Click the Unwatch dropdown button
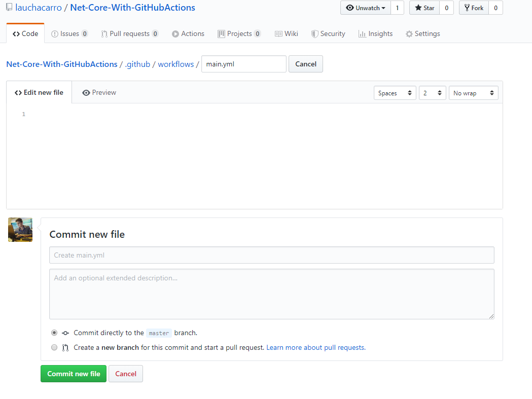Viewport: 532px width, 399px height. [366, 8]
